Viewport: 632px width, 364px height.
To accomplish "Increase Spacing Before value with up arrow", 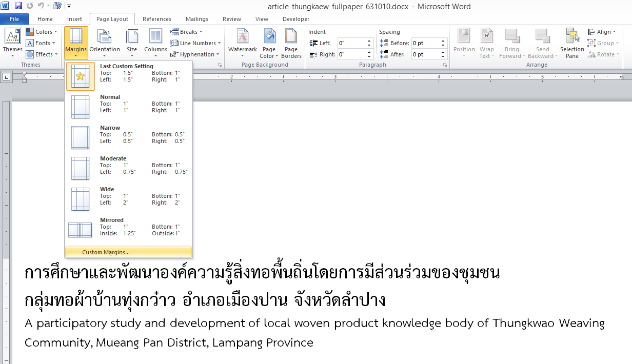I will point(444,41).
